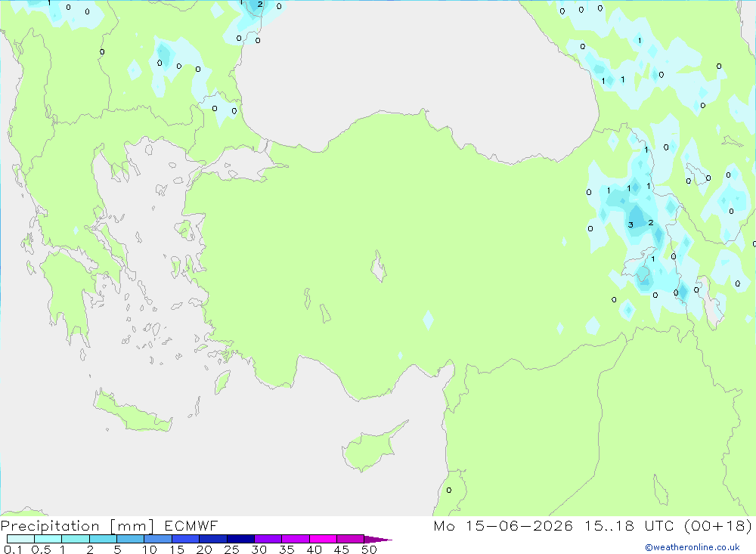Click the '15..18 UTC' time range text
Image resolution: width=756 pixels, height=554 pixels.
tap(629, 525)
